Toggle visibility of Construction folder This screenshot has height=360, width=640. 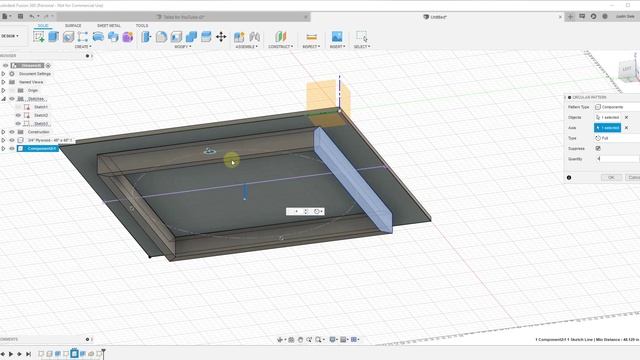(12, 132)
